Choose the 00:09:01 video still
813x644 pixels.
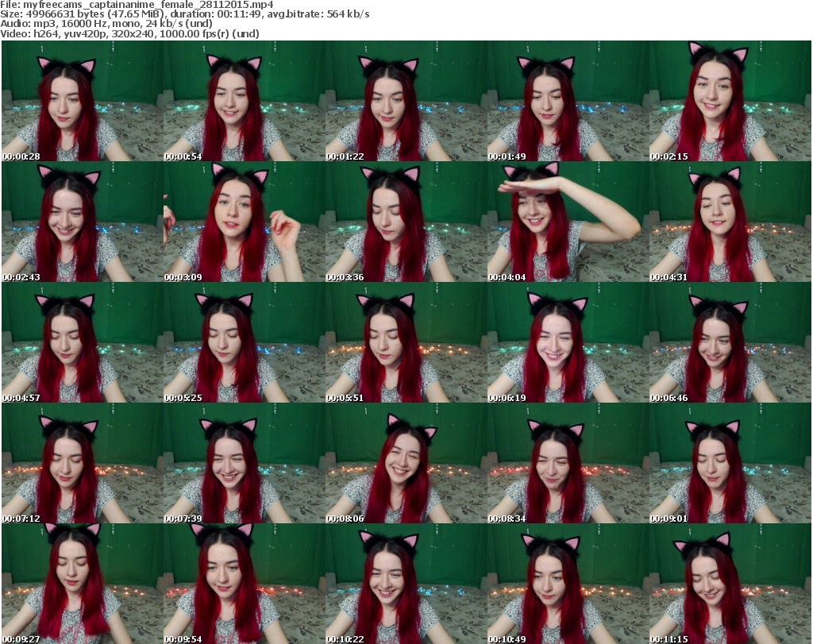(730, 463)
